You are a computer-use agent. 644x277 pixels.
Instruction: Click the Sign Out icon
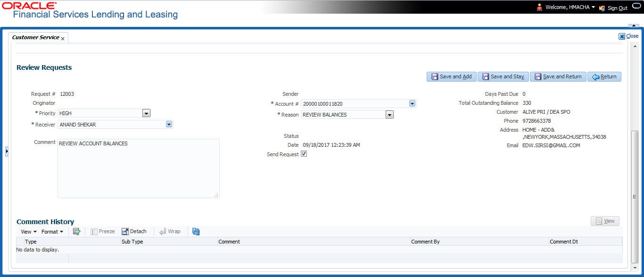(x=602, y=8)
